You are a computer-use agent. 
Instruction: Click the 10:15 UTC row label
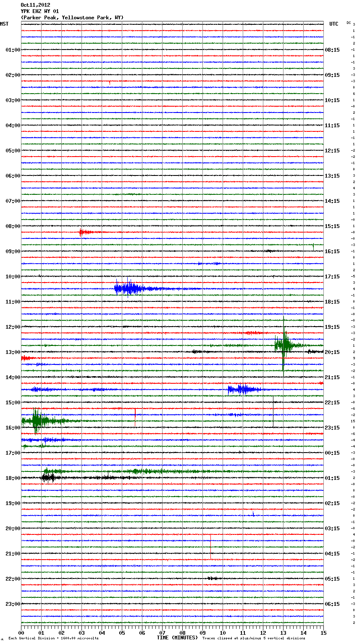click(332, 100)
